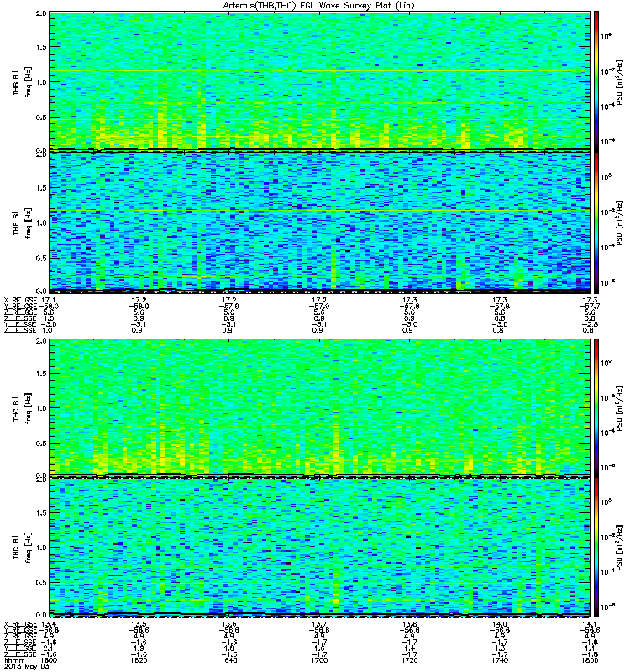The image size is (630, 672).
Task: Click the hhmm time axis label
Action: pos(14,660)
